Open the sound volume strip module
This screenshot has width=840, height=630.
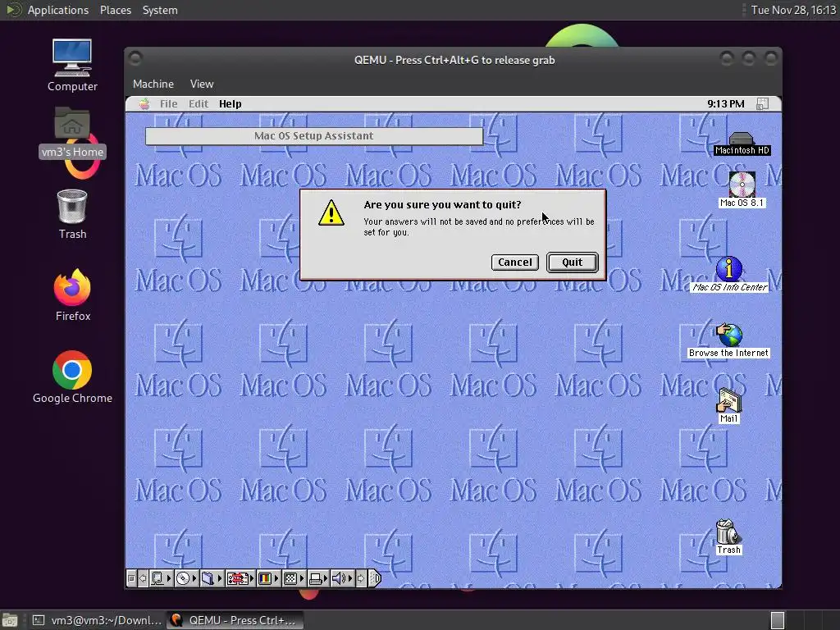pos(342,578)
